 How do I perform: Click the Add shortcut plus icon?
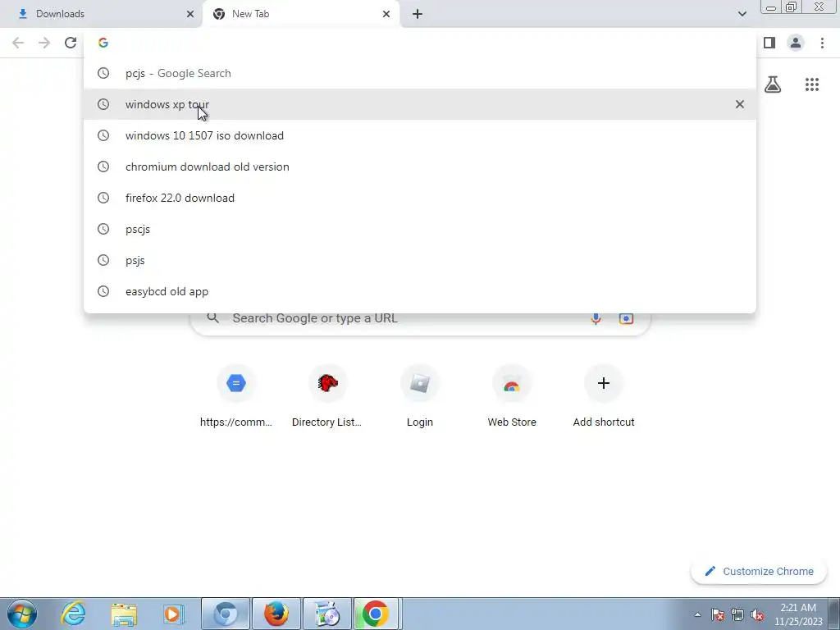click(x=604, y=383)
